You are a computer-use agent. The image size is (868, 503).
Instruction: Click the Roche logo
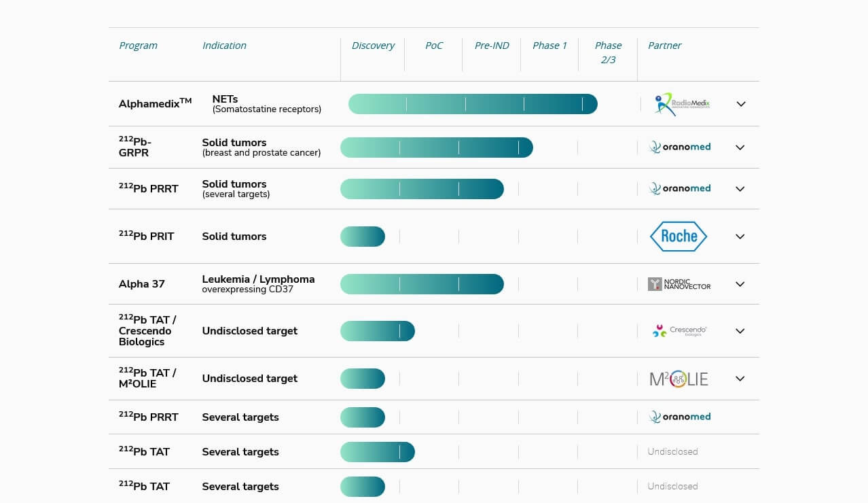coord(679,237)
